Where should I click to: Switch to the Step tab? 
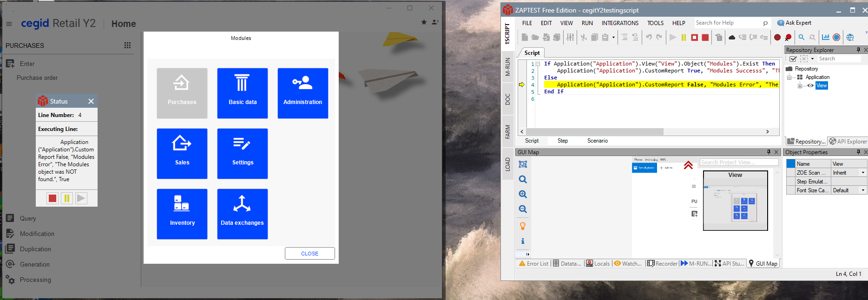563,141
